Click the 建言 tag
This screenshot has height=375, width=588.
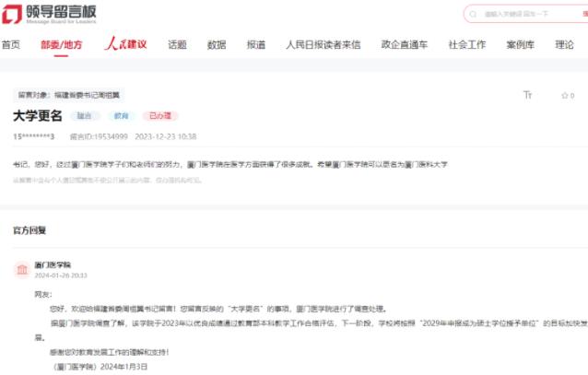click(x=85, y=116)
